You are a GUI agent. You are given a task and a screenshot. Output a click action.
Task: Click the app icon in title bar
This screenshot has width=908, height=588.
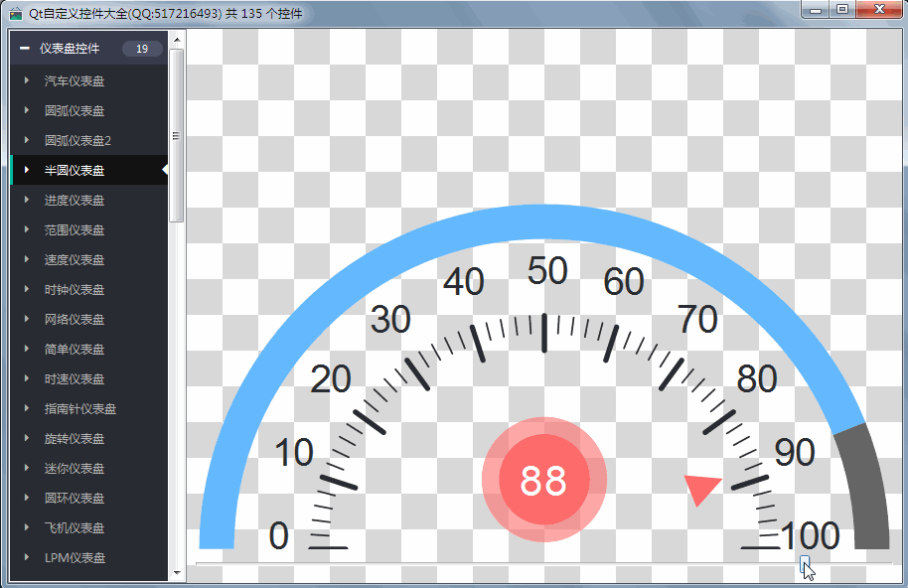click(15, 13)
